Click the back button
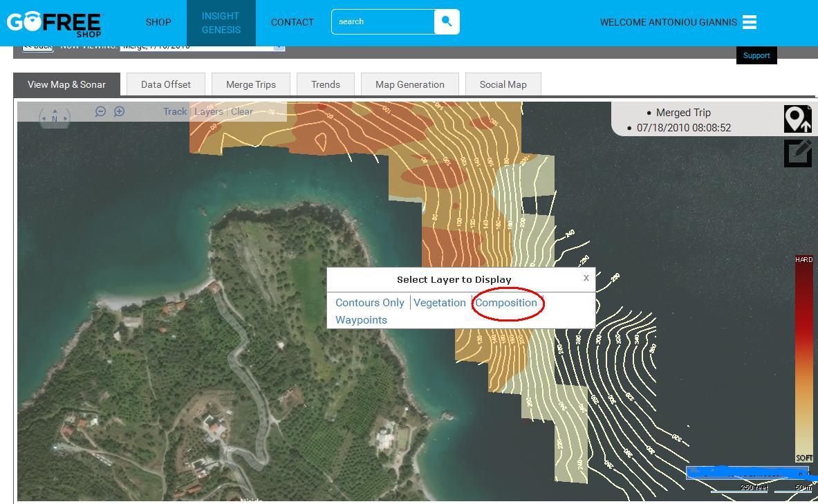Screen dimensions: 818x504 pos(37,48)
